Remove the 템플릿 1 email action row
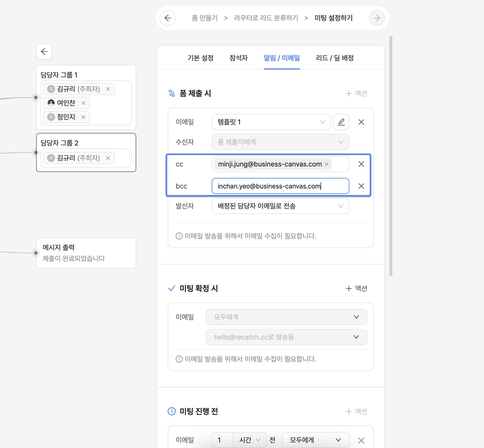Viewport: 484px width, 448px height. coord(361,122)
